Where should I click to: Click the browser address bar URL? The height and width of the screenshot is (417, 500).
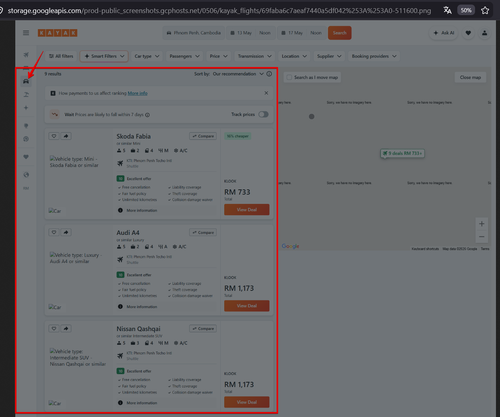219,11
